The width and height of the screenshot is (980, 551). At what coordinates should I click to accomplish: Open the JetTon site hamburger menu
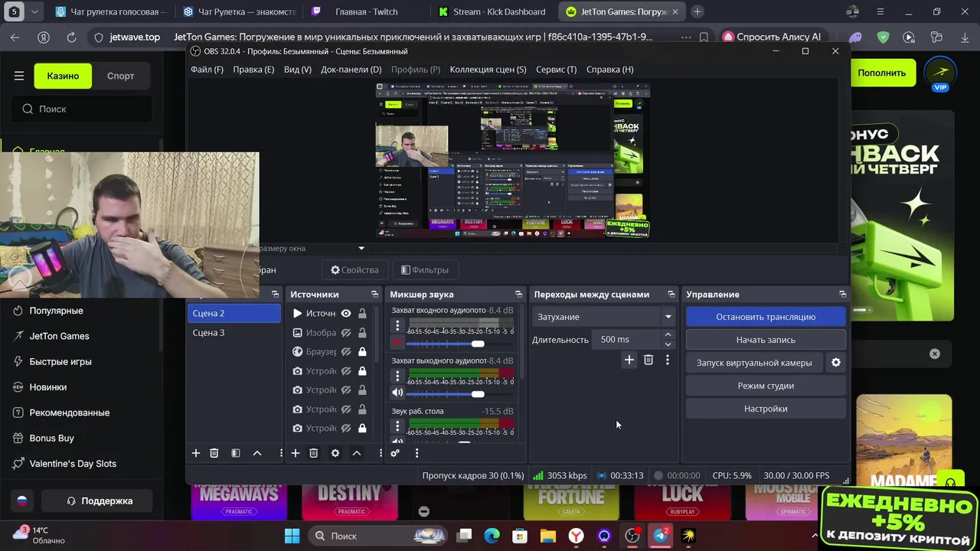click(x=19, y=76)
